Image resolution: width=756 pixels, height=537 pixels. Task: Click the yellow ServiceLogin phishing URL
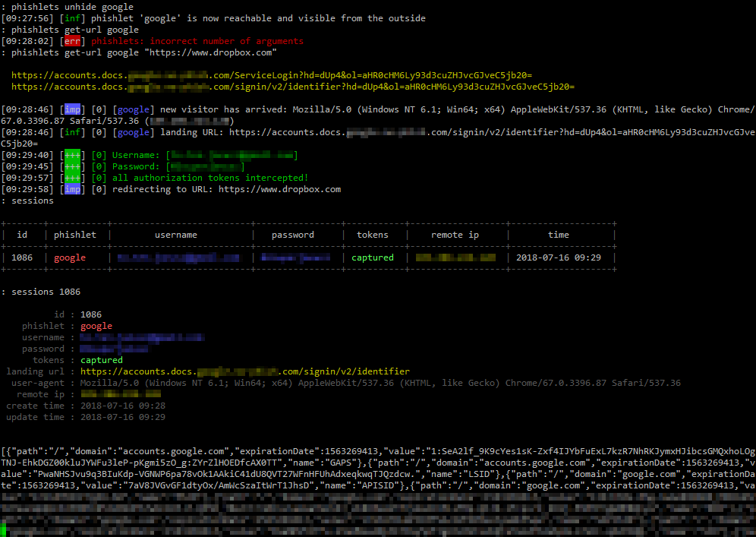[x=272, y=75]
